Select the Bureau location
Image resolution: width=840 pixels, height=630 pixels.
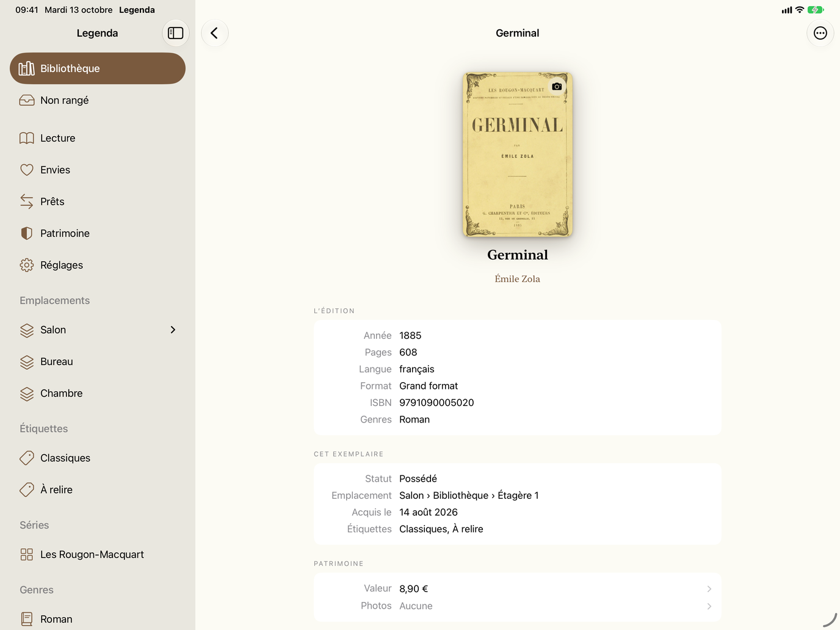click(x=98, y=361)
